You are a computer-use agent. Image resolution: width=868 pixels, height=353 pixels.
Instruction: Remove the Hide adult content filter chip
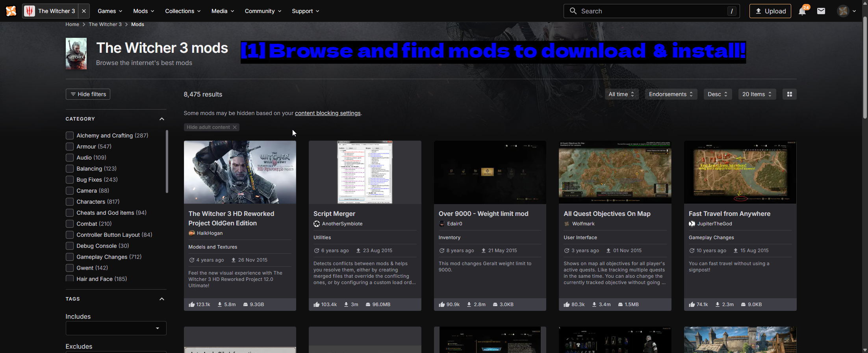(235, 127)
